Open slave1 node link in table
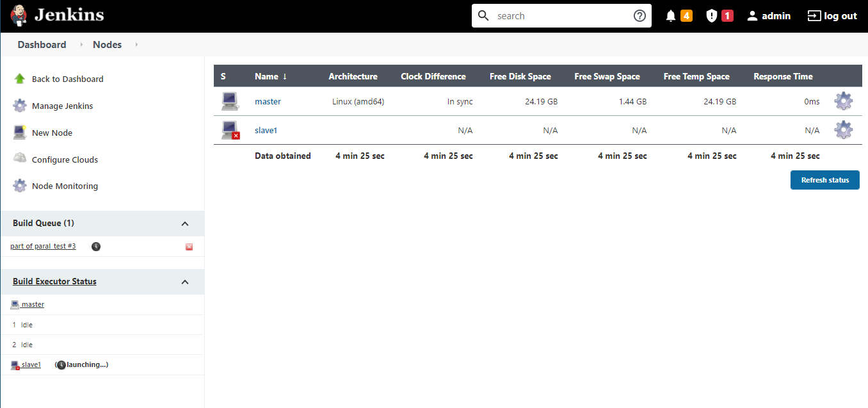868x408 pixels. point(266,130)
